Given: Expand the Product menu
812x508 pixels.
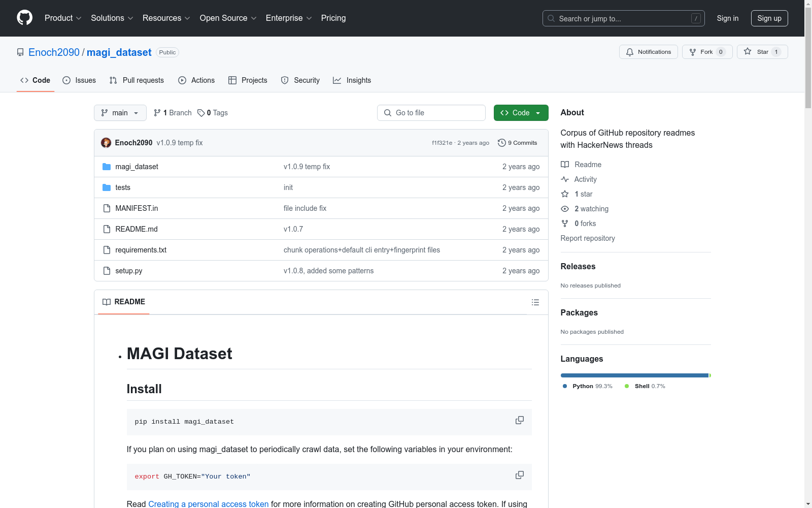Looking at the screenshot, I should [63, 18].
